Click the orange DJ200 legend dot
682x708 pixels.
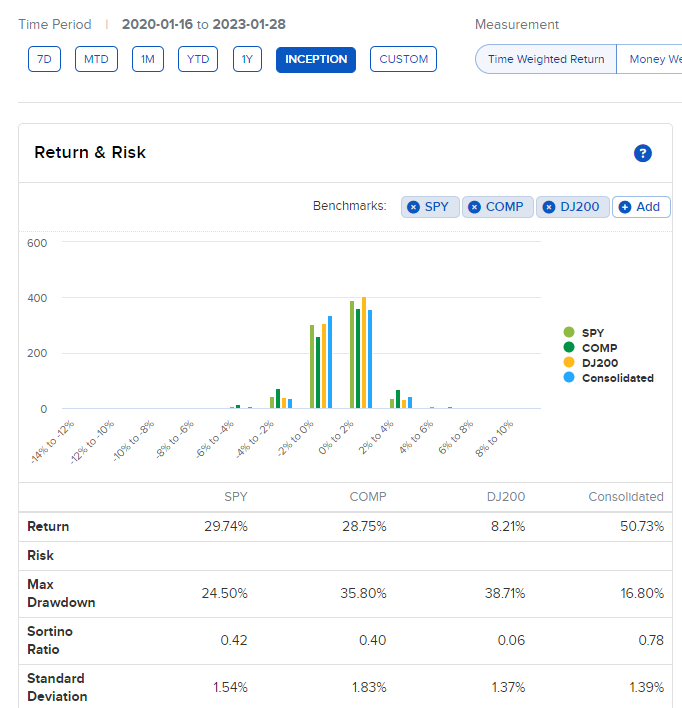pos(569,362)
